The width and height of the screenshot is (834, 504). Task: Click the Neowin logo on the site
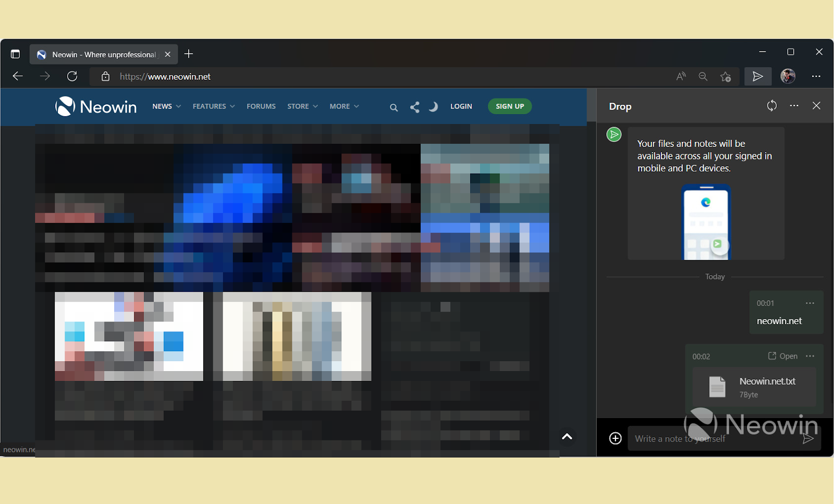coord(96,106)
